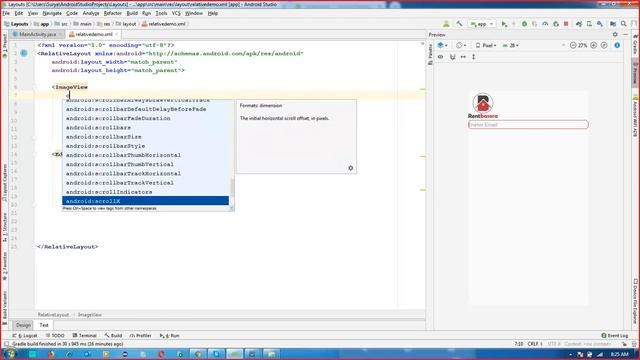Click the red Stop button
The image size is (640, 360).
[566, 24]
